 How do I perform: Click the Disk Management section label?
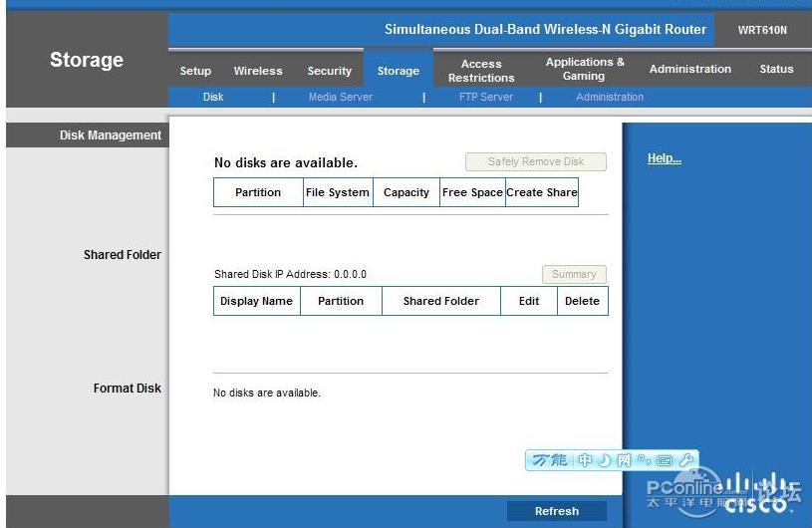[111, 135]
